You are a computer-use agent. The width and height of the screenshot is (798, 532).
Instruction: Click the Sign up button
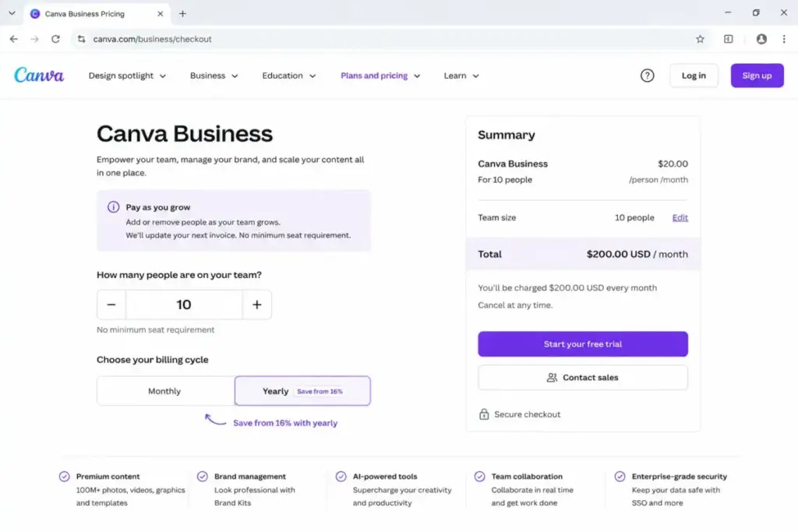click(757, 76)
